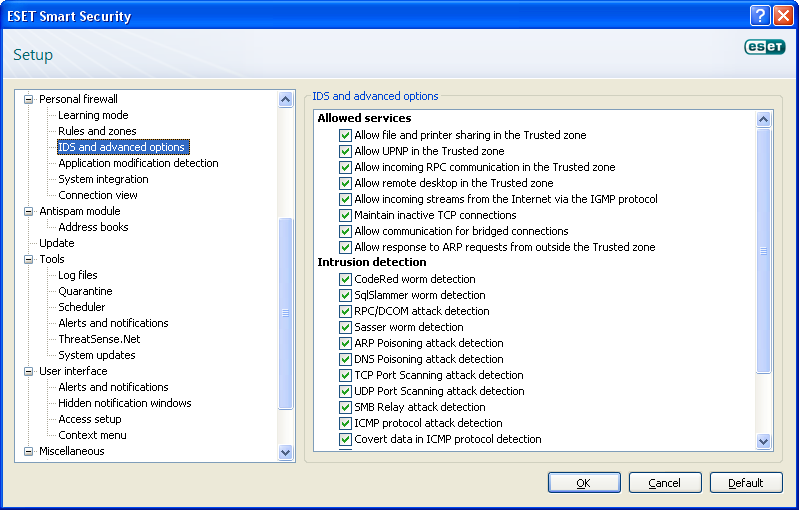The width and height of the screenshot is (799, 510).
Task: Uncheck Maintain inactive TCP connections
Action: pyautogui.click(x=345, y=215)
